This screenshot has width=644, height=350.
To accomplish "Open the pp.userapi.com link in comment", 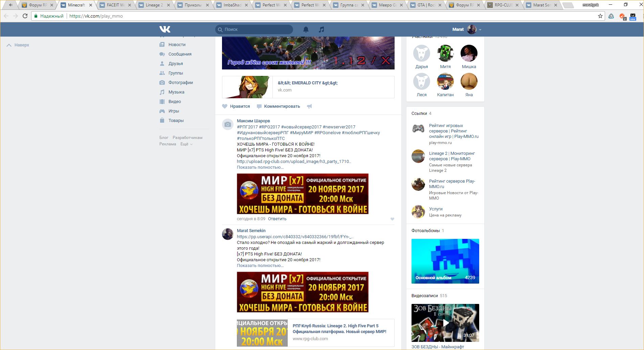I will [295, 237].
